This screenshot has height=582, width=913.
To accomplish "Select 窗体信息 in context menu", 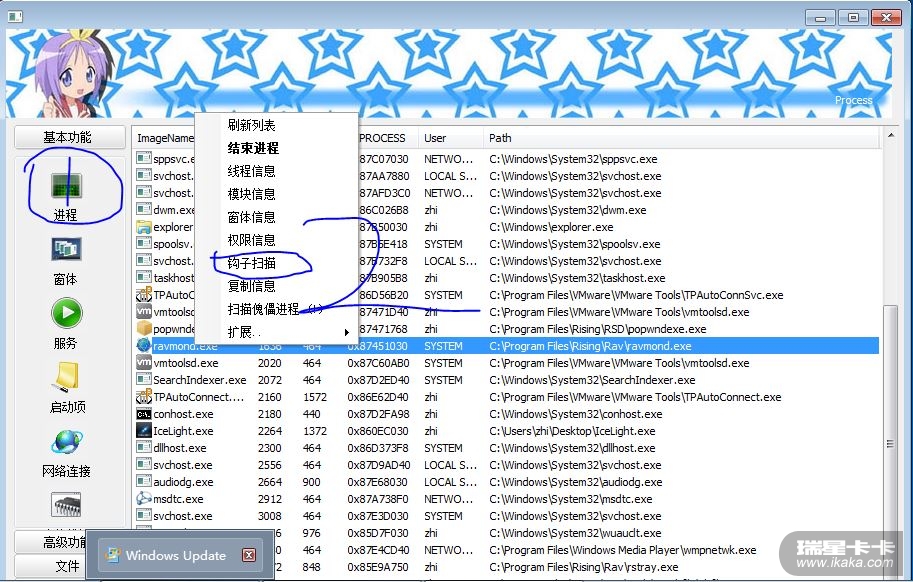I will (x=251, y=217).
